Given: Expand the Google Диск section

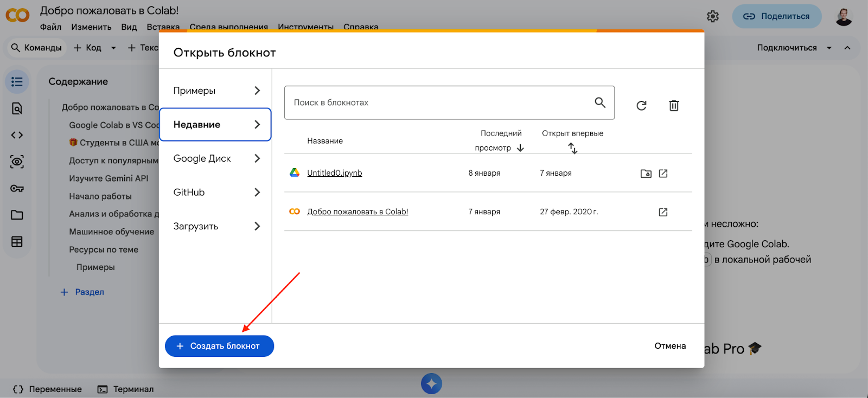Looking at the screenshot, I should point(215,158).
